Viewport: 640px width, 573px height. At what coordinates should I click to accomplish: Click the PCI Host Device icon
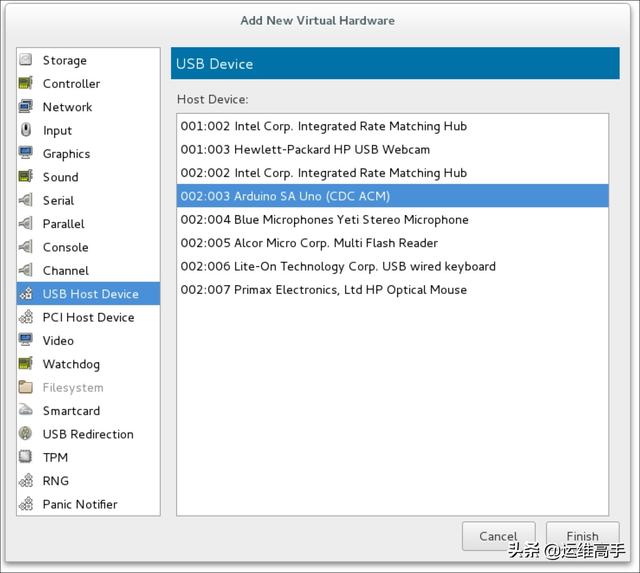pos(26,317)
